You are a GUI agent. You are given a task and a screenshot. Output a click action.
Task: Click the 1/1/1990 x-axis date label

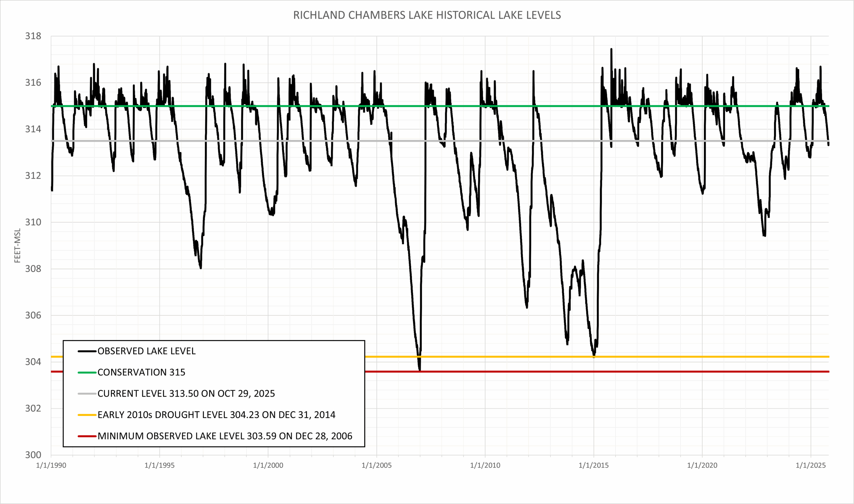tap(51, 466)
